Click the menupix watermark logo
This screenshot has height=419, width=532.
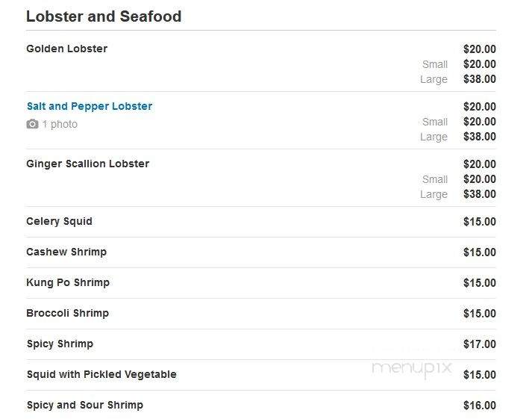click(x=412, y=369)
